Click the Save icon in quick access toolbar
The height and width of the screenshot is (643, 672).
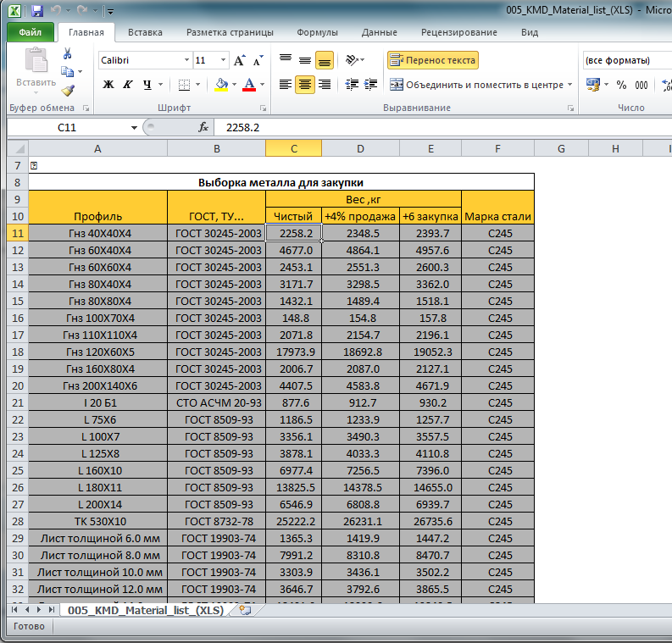point(36,11)
